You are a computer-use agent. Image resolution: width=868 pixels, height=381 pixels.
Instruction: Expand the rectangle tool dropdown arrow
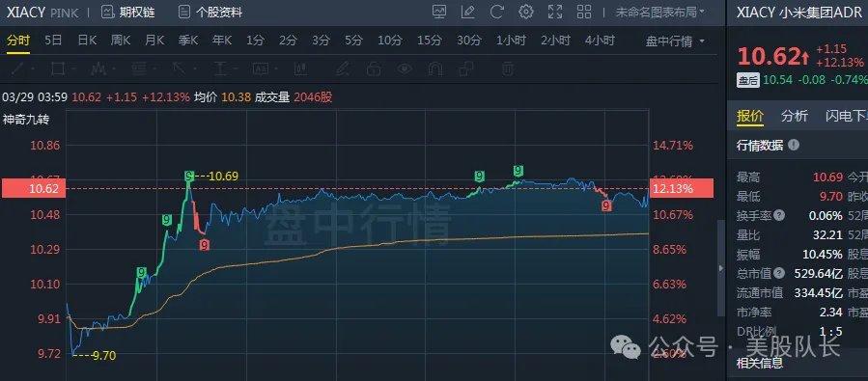[x=72, y=69]
